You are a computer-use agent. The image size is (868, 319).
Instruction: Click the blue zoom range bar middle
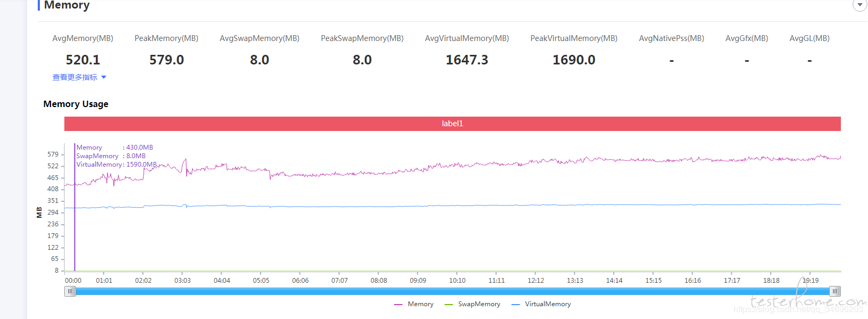point(453,291)
